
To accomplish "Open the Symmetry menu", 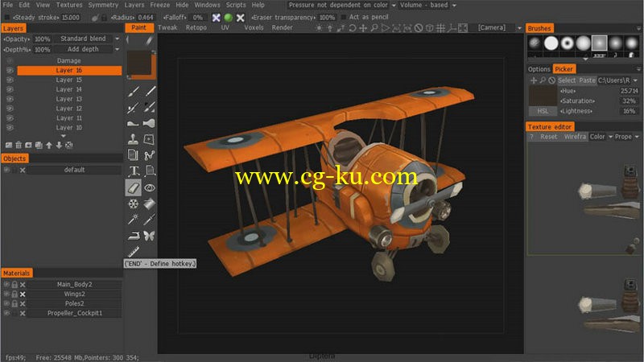I will [103, 5].
